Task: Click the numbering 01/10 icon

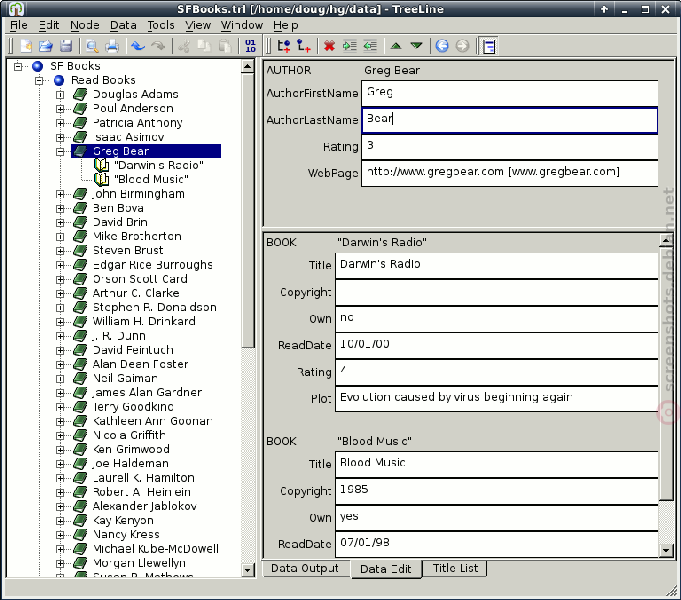Action: 251,46
